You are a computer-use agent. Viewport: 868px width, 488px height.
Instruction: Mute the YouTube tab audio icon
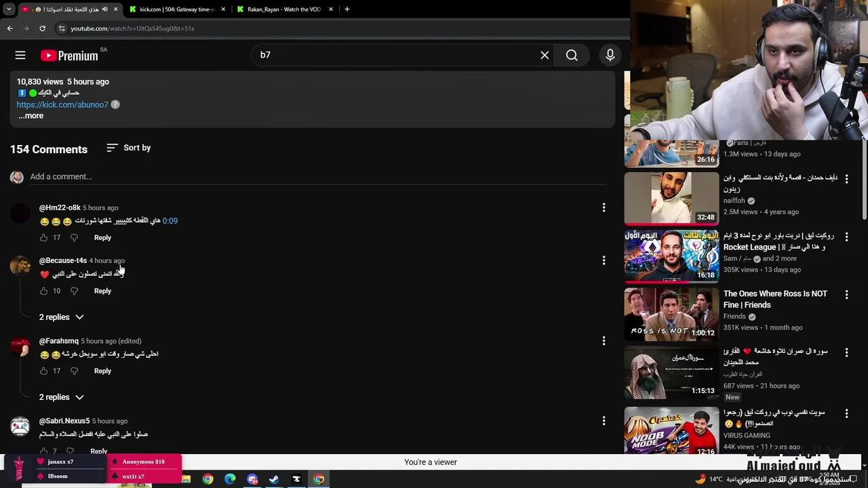pyautogui.click(x=104, y=9)
